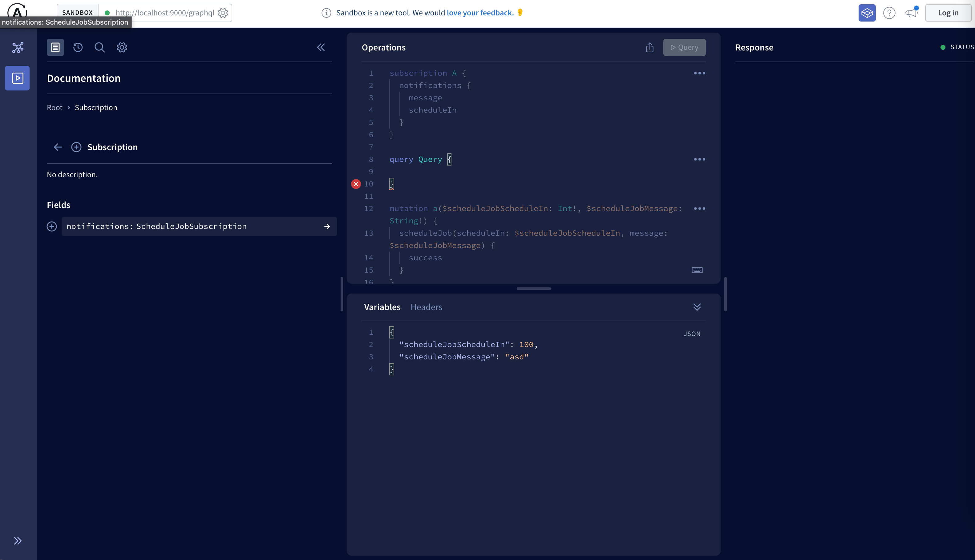Collapse the Variables panel using the down chevrons
This screenshot has width=975, height=560.
point(697,306)
